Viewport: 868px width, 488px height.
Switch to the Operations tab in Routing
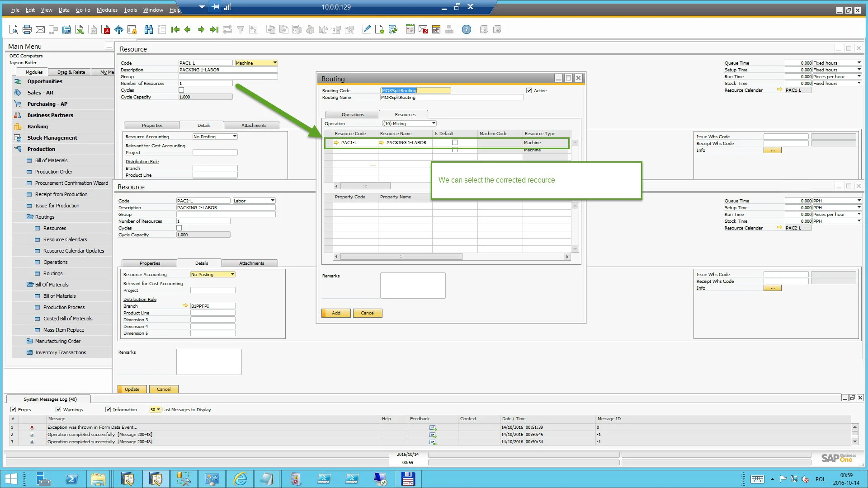[352, 115]
